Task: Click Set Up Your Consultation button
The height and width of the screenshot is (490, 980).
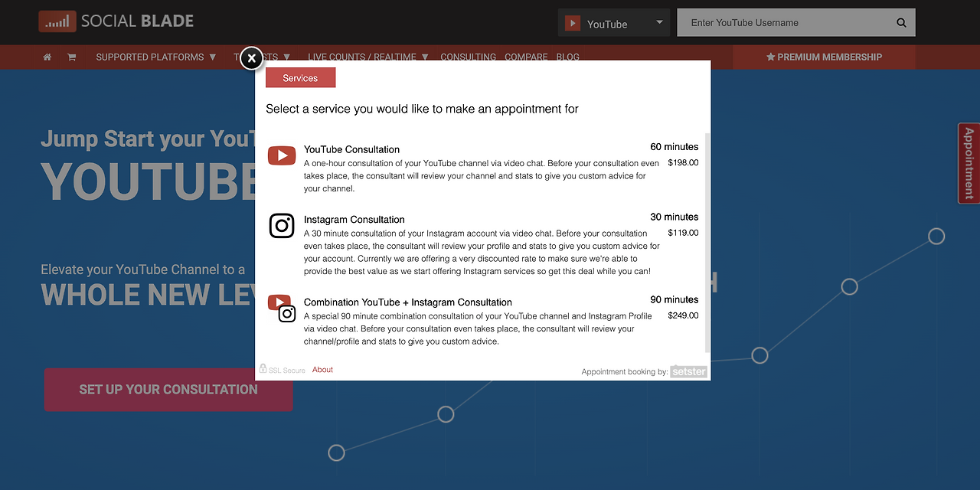Action: (x=168, y=390)
